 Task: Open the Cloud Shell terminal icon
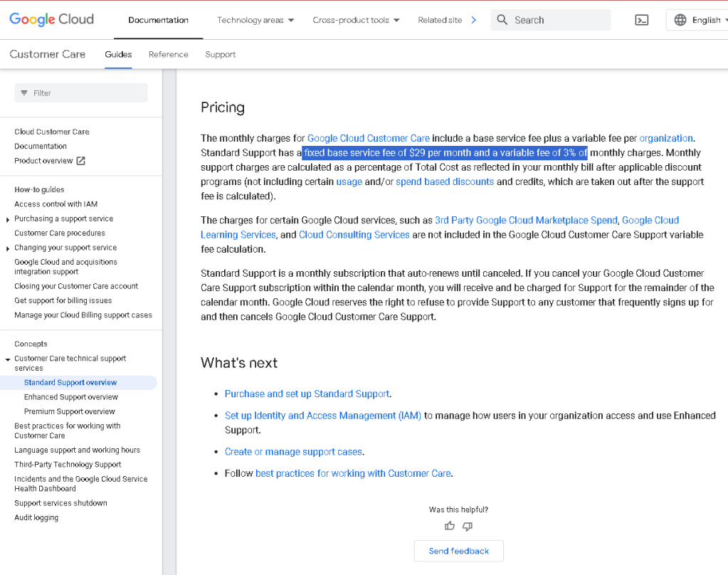[642, 20]
